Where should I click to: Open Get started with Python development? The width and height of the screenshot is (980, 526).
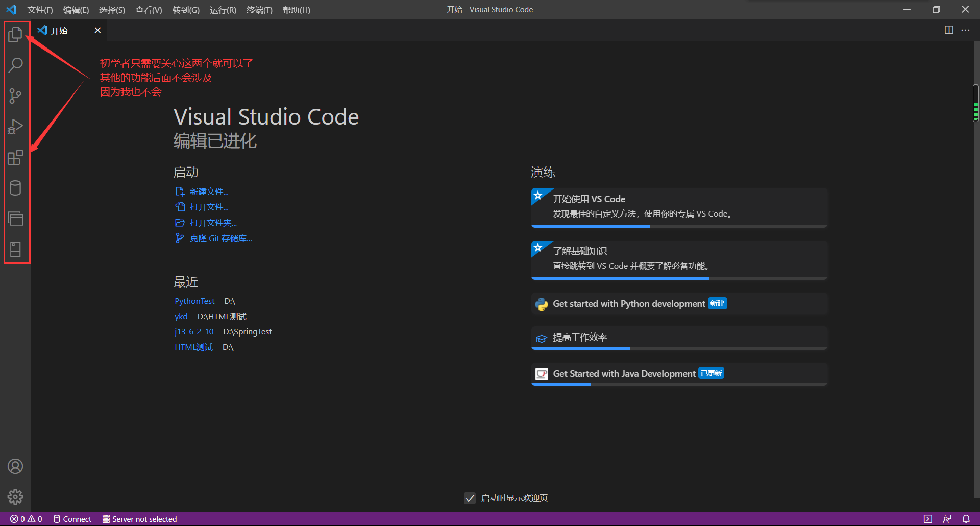[x=679, y=304]
